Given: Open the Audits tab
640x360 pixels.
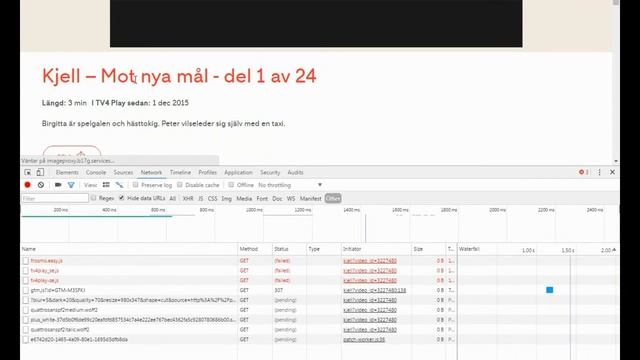Looking at the screenshot, I should point(295,172).
